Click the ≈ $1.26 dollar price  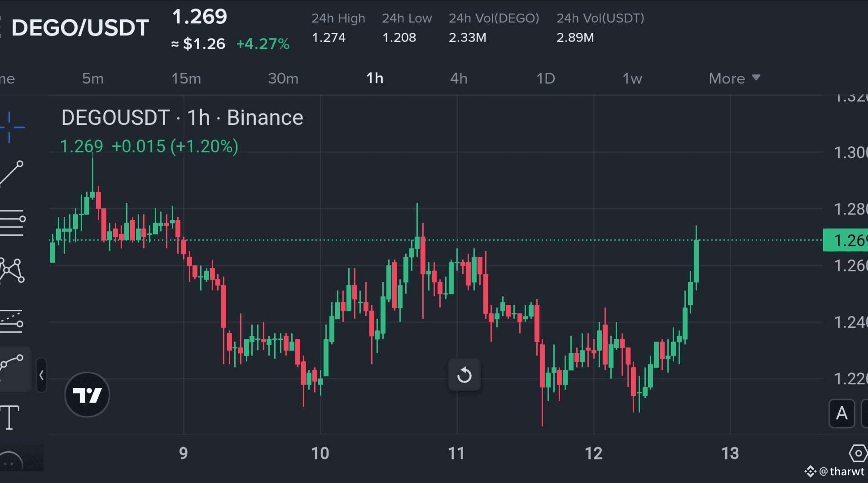tap(198, 44)
